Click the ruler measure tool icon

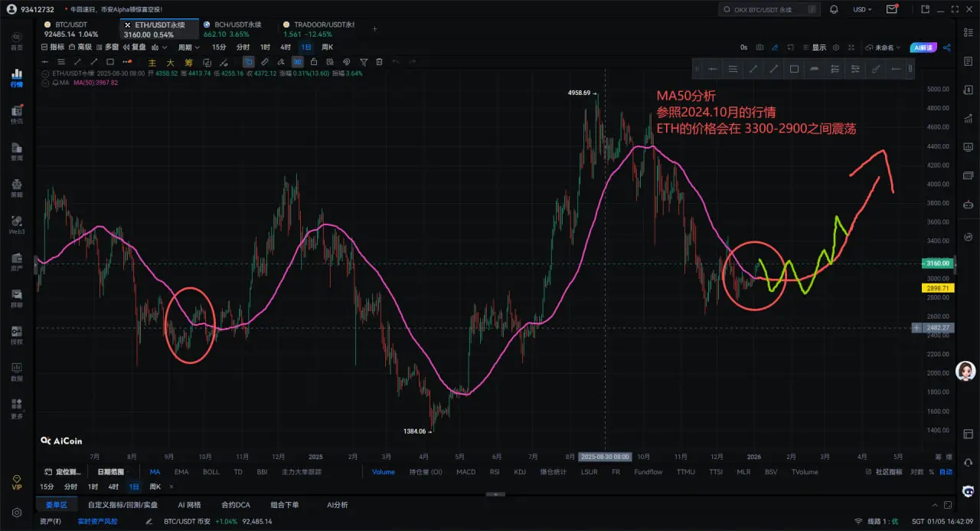[265, 61]
